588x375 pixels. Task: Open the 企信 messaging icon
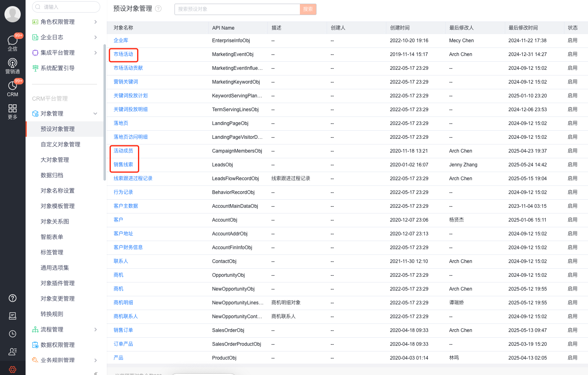pyautogui.click(x=13, y=42)
